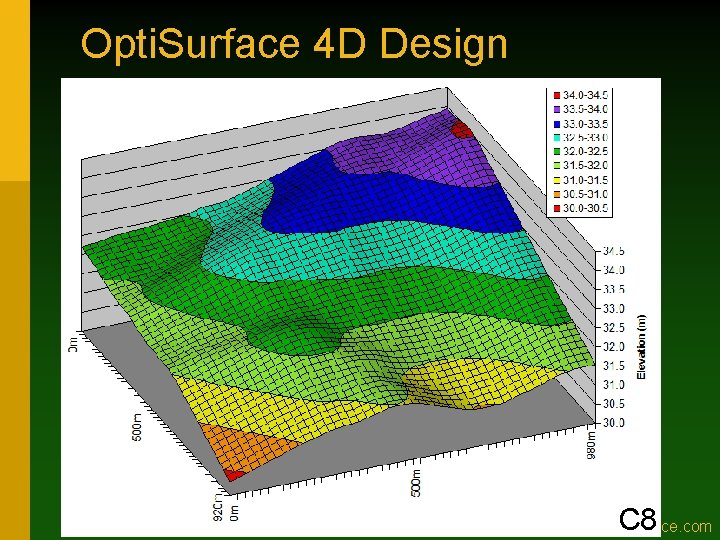Click elevation axis value 32.0
This screenshot has width=720, height=540.
click(613, 347)
